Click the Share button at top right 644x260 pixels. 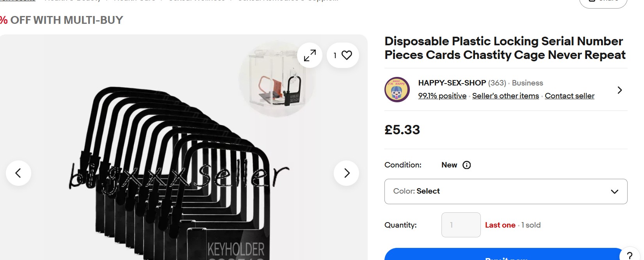pyautogui.click(x=603, y=2)
